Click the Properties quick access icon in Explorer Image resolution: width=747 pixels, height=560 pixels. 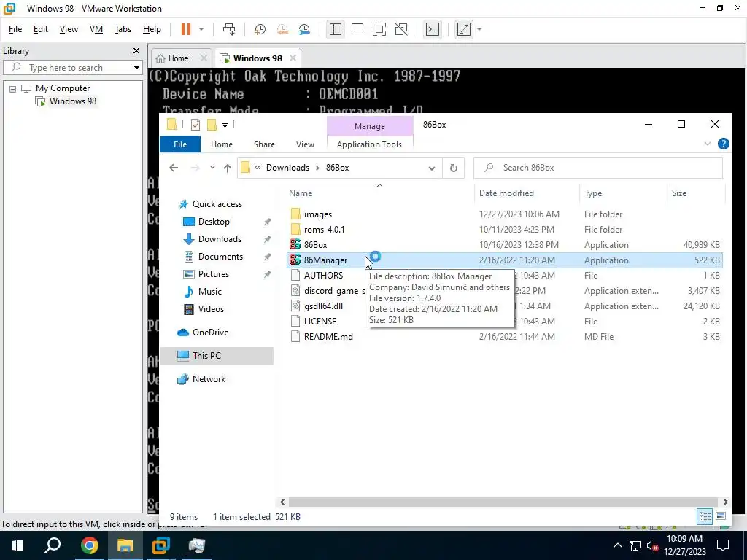pos(196,125)
